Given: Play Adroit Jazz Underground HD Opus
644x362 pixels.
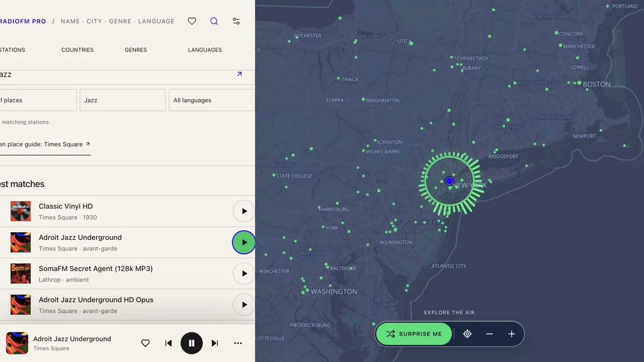Looking at the screenshot, I should pyautogui.click(x=244, y=305).
